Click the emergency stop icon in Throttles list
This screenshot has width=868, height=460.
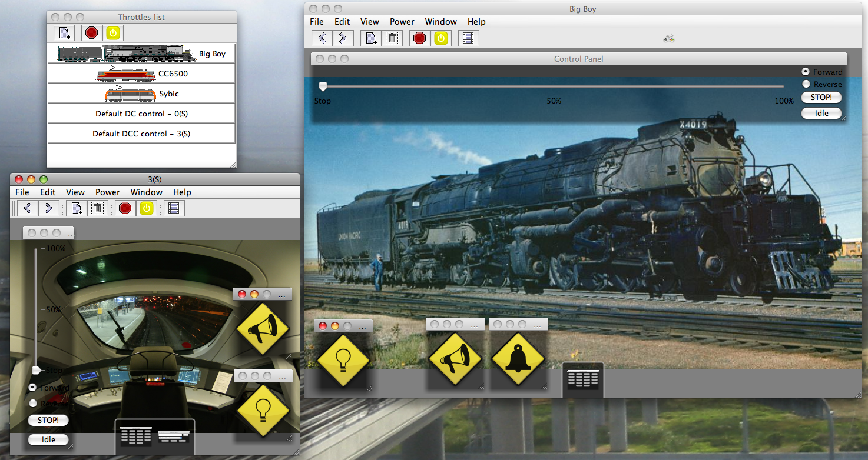91,33
